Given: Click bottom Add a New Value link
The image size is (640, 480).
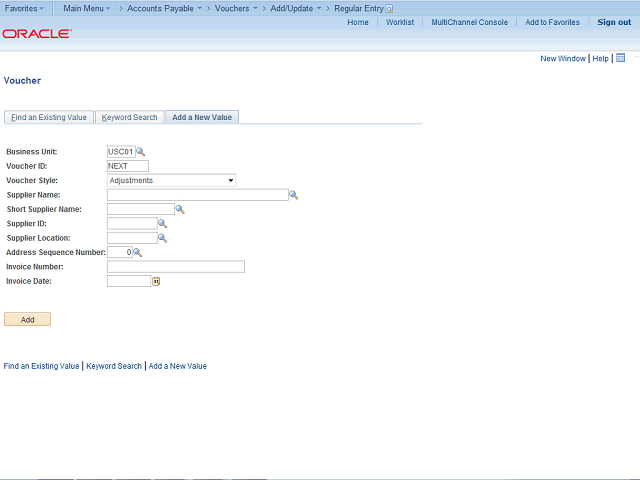Looking at the screenshot, I should [178, 366].
